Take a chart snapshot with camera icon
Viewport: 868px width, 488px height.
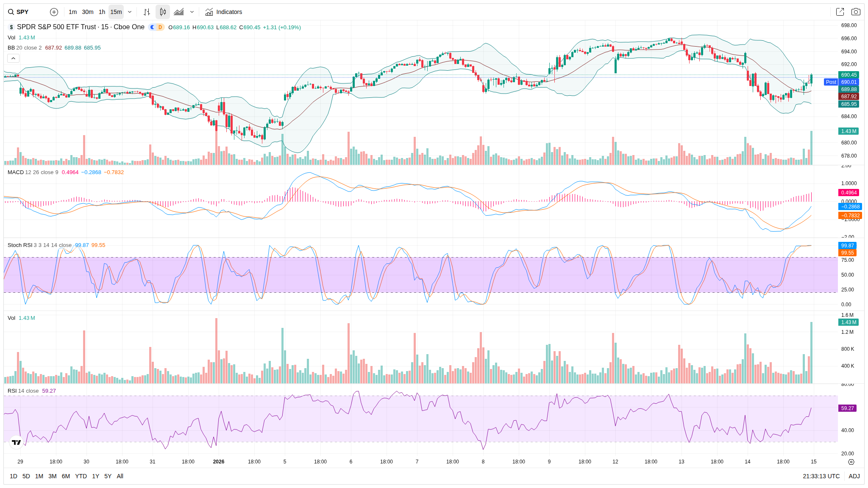856,12
